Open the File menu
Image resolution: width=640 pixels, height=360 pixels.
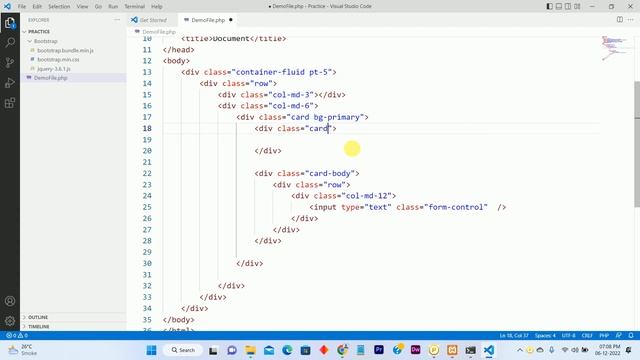22,7
